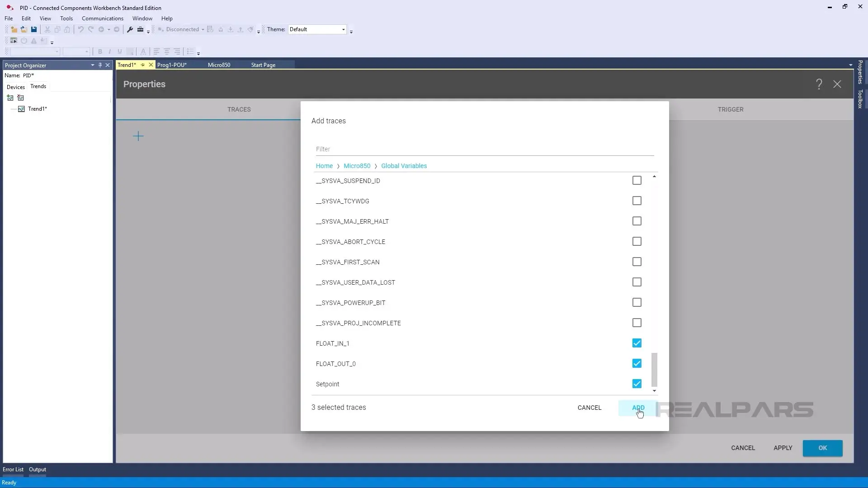The width and height of the screenshot is (868, 488).
Task: Click the Cut scissors icon
Action: coord(47,29)
